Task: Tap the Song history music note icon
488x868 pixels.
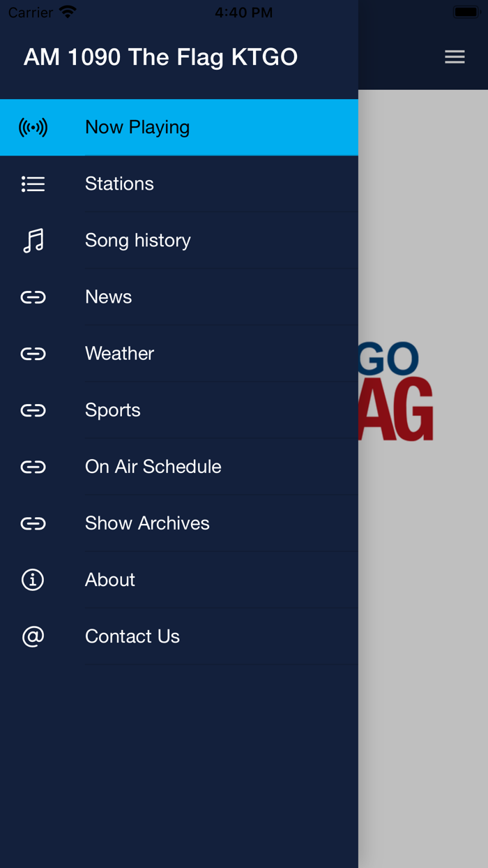Action: 33,240
